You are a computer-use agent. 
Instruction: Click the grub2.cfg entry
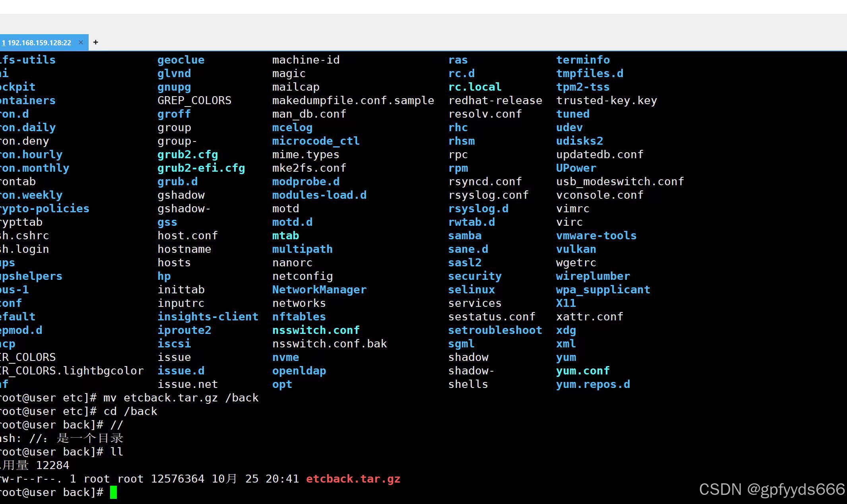point(187,154)
